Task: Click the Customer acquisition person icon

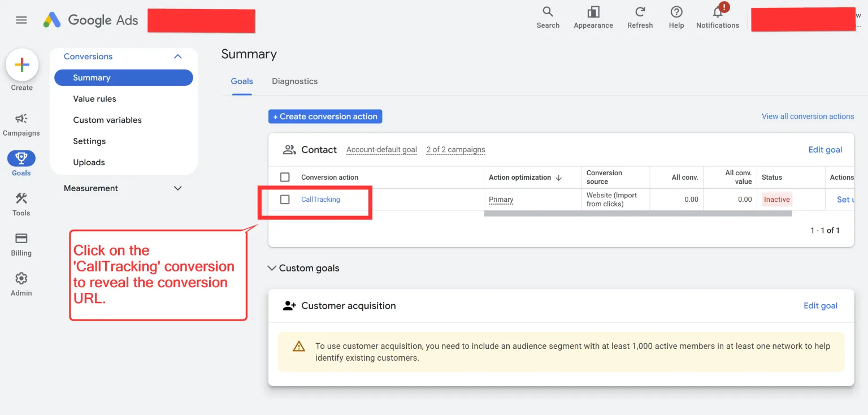Action: pos(289,306)
